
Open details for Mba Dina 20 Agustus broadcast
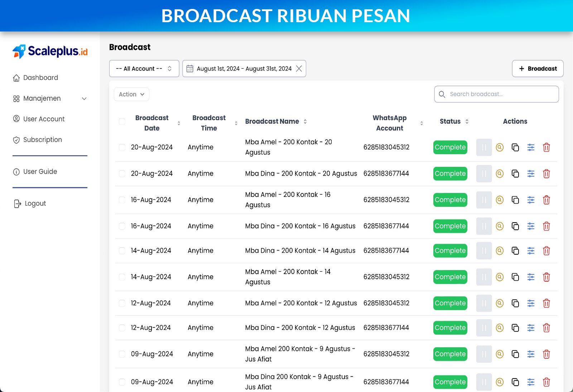pyautogui.click(x=500, y=174)
